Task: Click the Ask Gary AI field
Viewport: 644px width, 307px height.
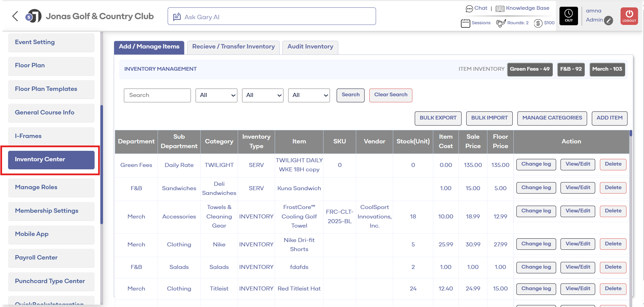Action: [272, 16]
